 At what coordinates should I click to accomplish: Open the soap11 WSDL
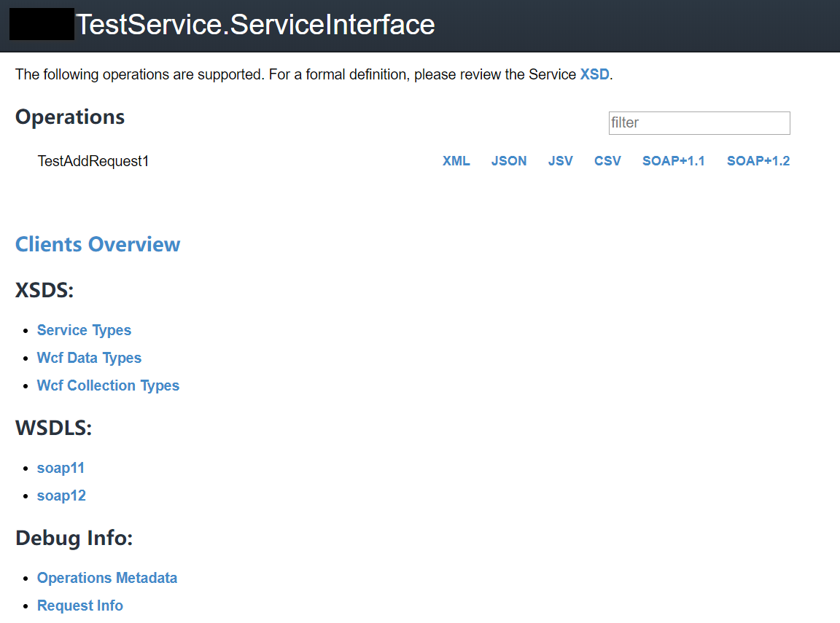pyautogui.click(x=61, y=468)
